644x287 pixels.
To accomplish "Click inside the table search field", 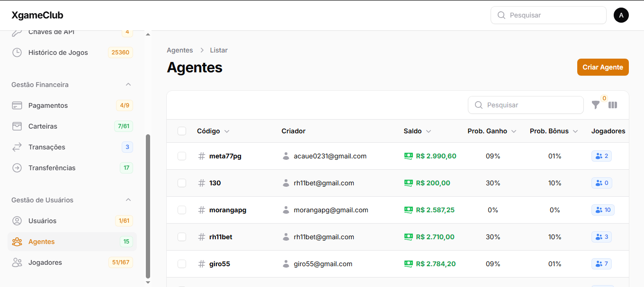I will (526, 104).
